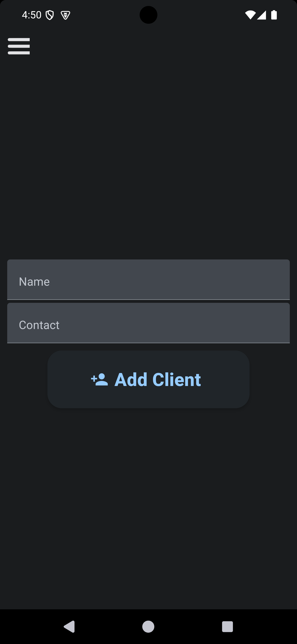Tap the front camera cutout
The width and height of the screenshot is (297, 644).
[x=148, y=15]
